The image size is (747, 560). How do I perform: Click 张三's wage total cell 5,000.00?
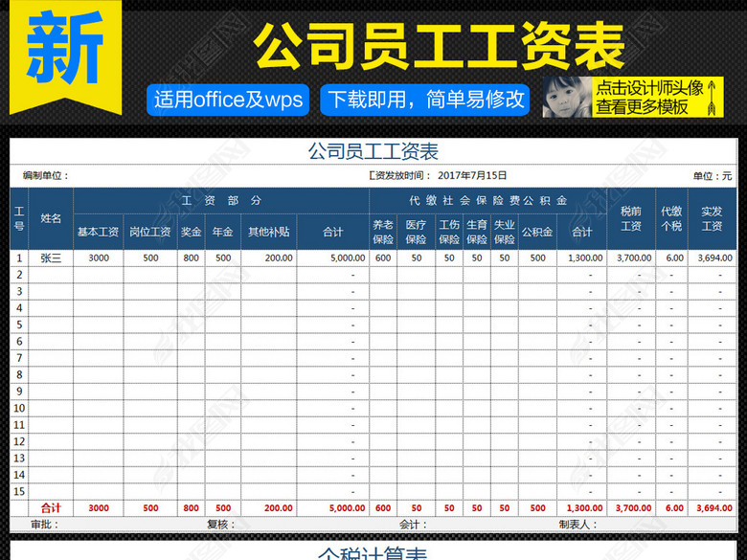(x=332, y=258)
